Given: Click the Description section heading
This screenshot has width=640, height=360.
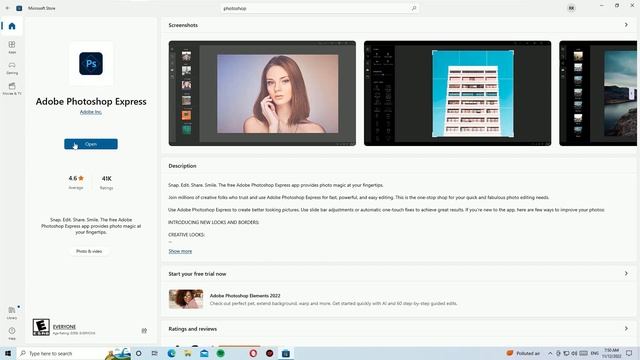Looking at the screenshot, I should tap(182, 166).
